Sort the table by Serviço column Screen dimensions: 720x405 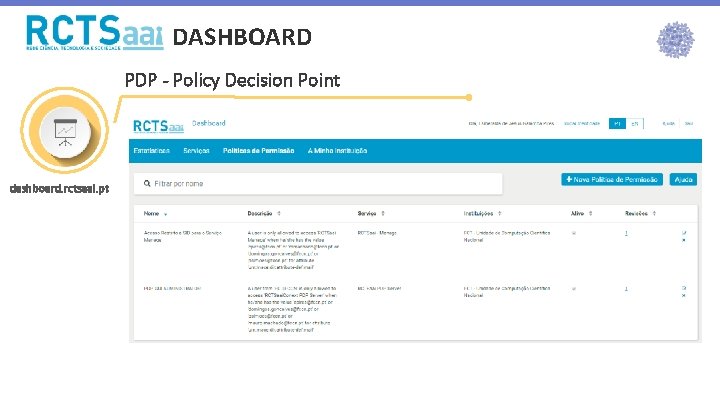pyautogui.click(x=371, y=214)
